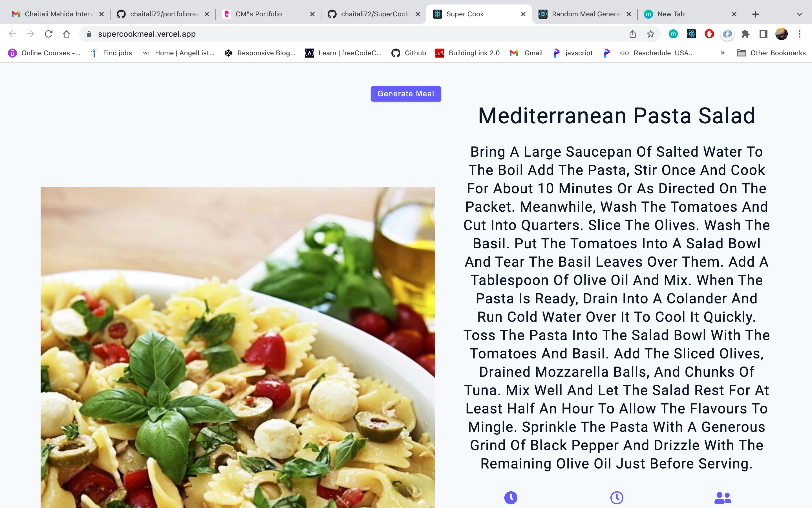
Task: Toggle the browser side panel
Action: point(763,34)
